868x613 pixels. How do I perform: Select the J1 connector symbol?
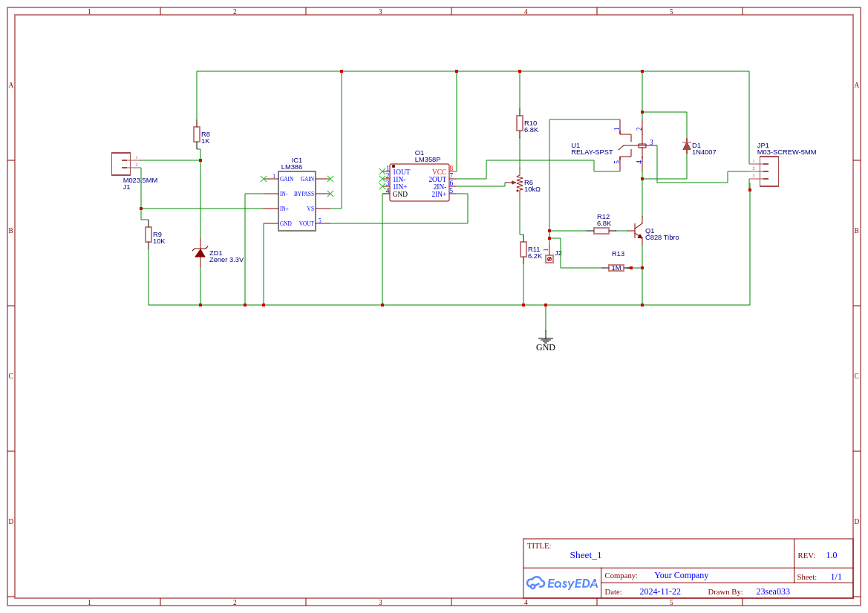coord(121,164)
